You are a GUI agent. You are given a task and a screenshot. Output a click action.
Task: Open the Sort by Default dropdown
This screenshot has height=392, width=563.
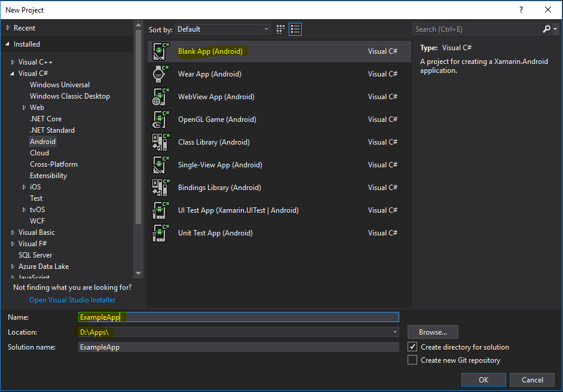pos(223,29)
